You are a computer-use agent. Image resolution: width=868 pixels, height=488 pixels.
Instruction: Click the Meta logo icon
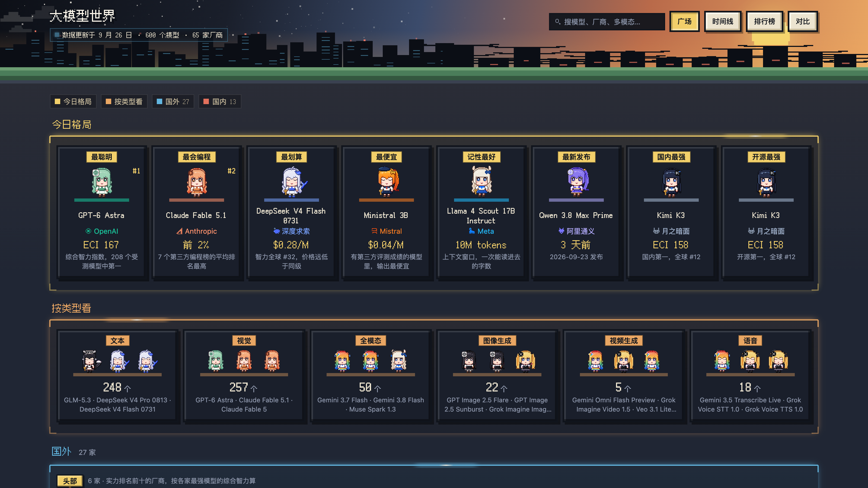(x=472, y=231)
